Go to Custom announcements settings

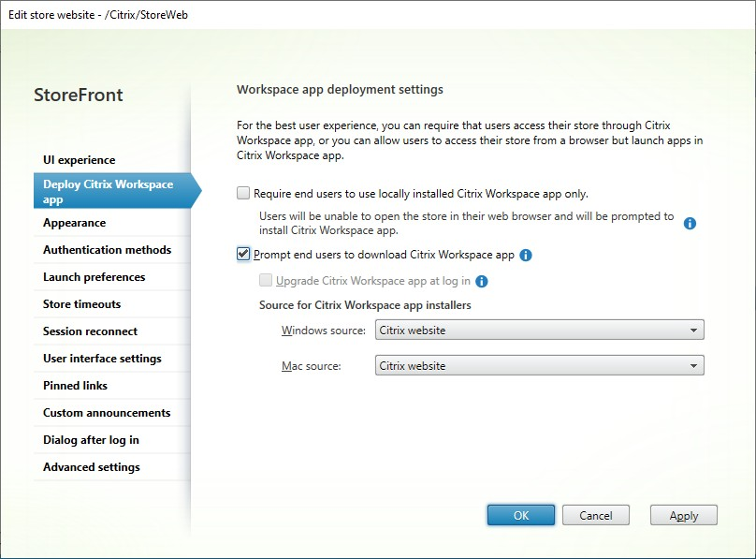coord(106,413)
